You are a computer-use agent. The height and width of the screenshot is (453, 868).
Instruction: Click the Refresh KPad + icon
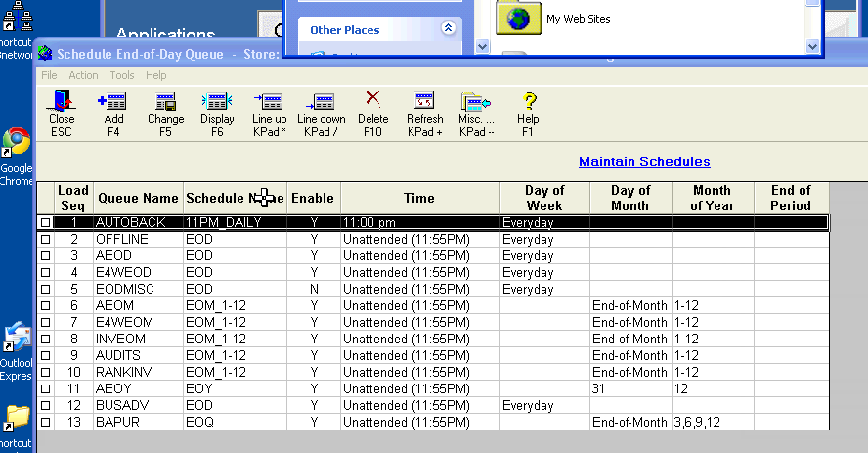[424, 102]
